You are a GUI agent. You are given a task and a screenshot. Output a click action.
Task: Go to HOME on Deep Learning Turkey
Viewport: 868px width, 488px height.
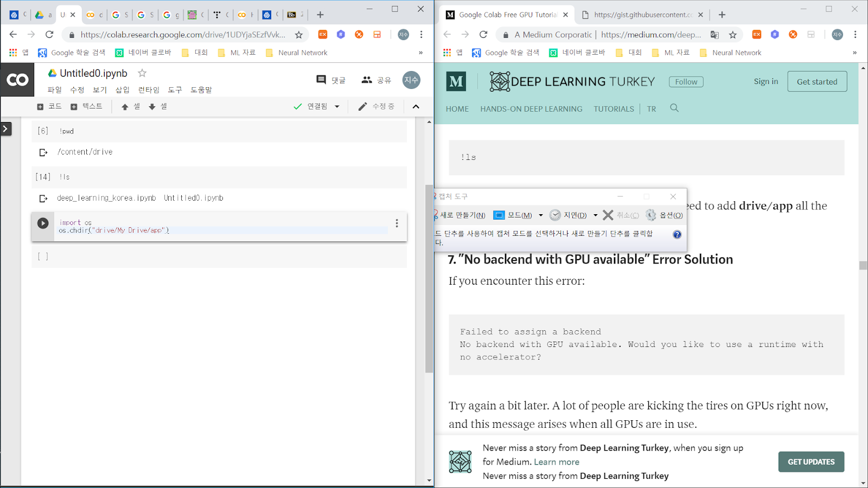pyautogui.click(x=457, y=109)
